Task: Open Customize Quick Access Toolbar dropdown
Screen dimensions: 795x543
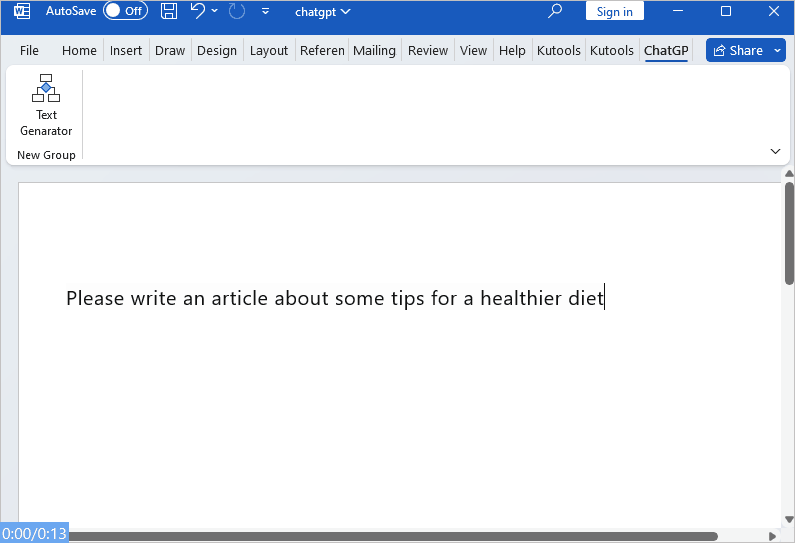Action: [265, 12]
